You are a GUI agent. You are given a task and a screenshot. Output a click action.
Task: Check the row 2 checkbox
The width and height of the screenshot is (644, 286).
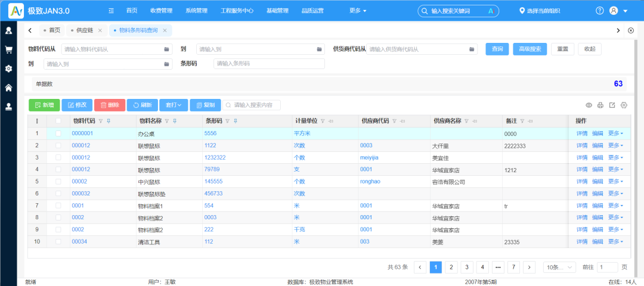tap(58, 145)
